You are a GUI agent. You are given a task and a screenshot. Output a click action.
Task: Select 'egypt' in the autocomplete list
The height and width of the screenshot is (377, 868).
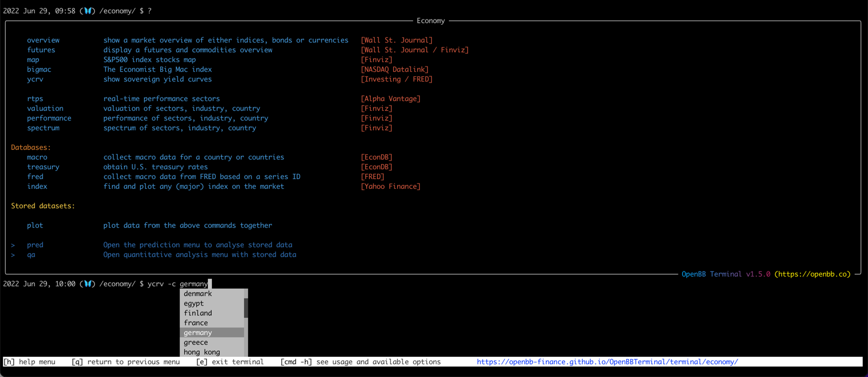coord(212,304)
